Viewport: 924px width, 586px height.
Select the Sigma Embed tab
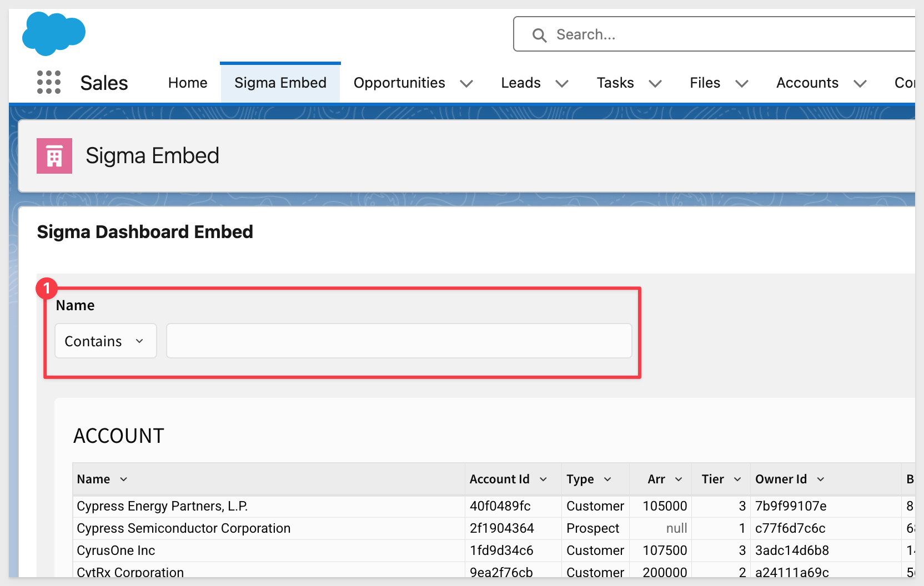[x=280, y=83]
